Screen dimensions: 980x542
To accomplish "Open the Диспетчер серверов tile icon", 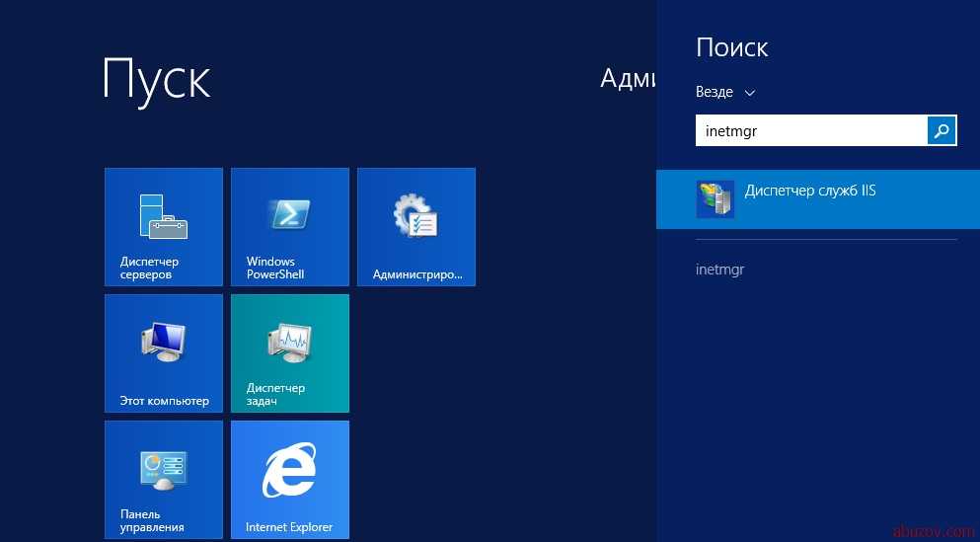I will (163, 216).
